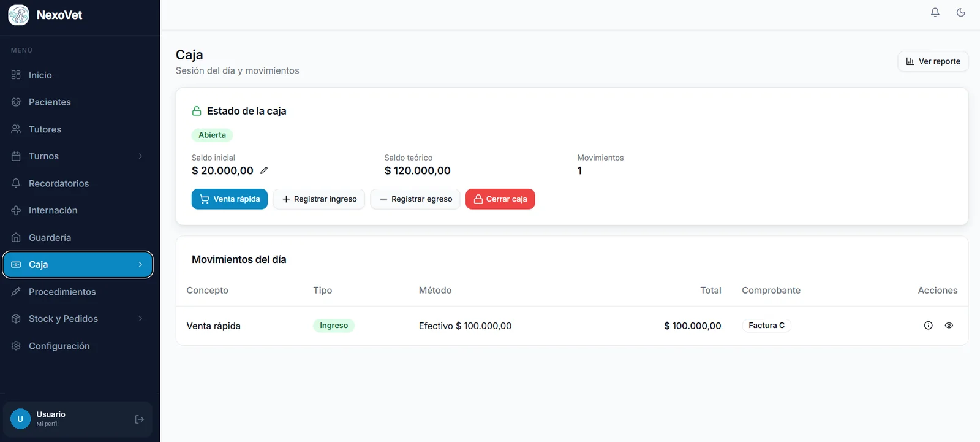Click the Efectivo $ 100.000,00 method cell

[465, 326]
